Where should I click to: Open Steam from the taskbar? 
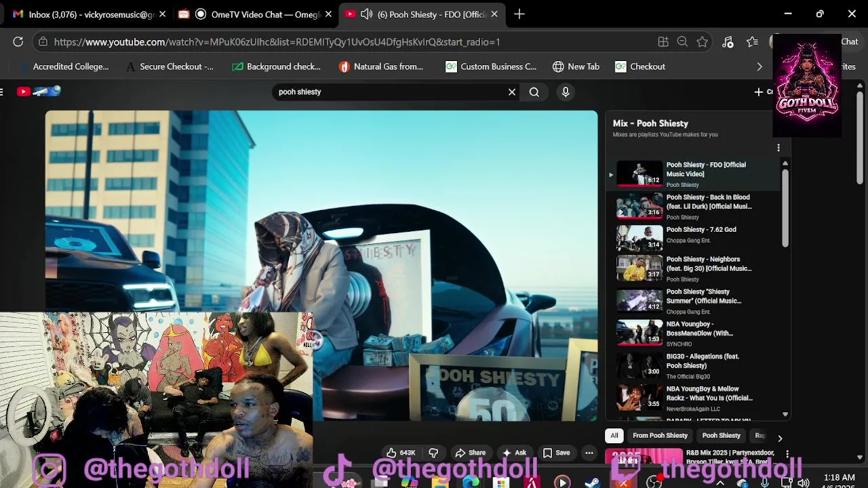592,483
